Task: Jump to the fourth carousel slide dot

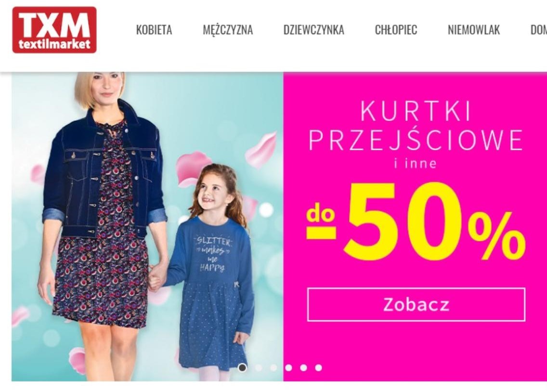Action: point(288,367)
